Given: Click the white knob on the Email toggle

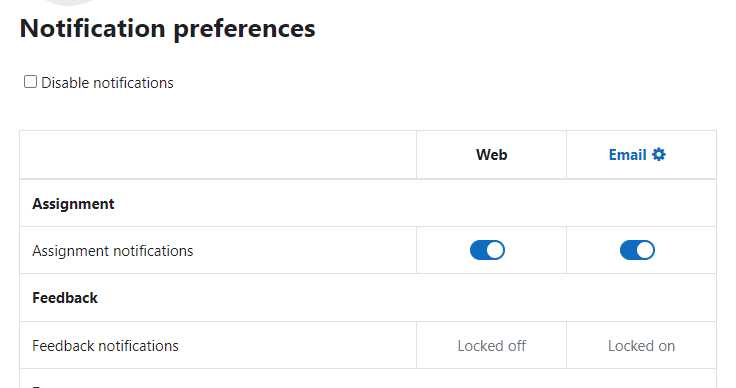Looking at the screenshot, I should [x=645, y=250].
